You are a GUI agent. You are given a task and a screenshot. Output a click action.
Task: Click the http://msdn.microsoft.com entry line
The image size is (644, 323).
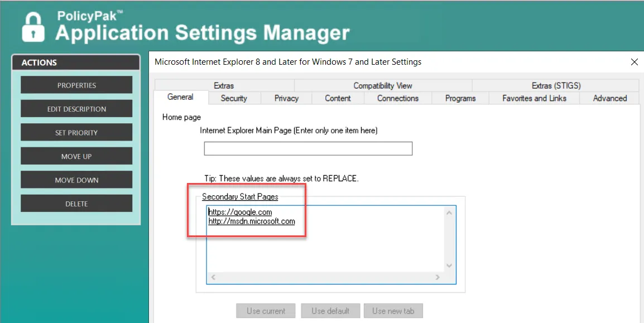click(251, 221)
